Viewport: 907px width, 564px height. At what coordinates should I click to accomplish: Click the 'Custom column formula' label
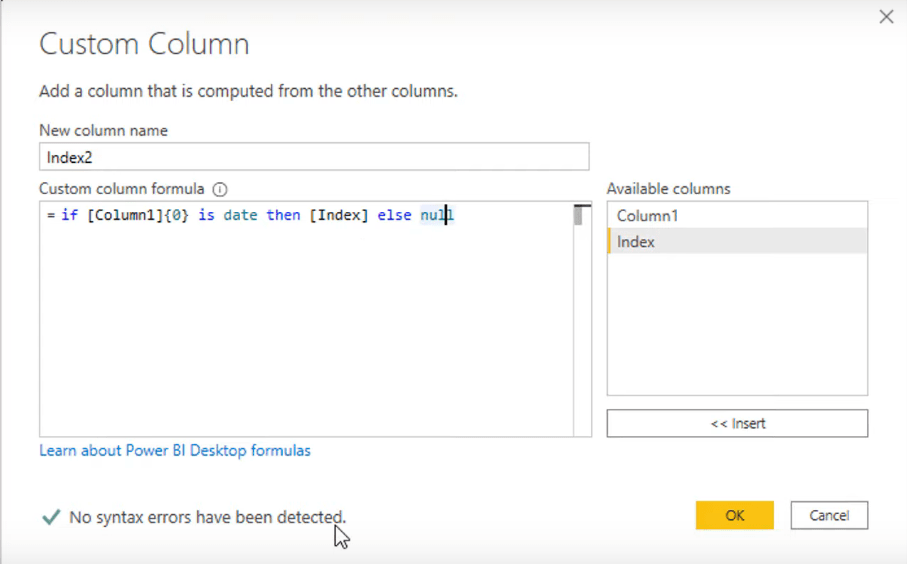pos(121,189)
